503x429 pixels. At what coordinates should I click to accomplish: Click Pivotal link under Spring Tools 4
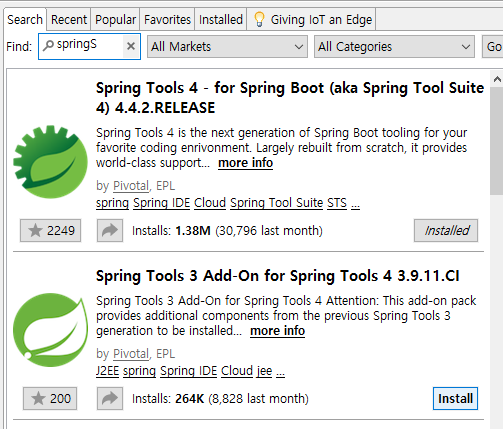(x=131, y=186)
